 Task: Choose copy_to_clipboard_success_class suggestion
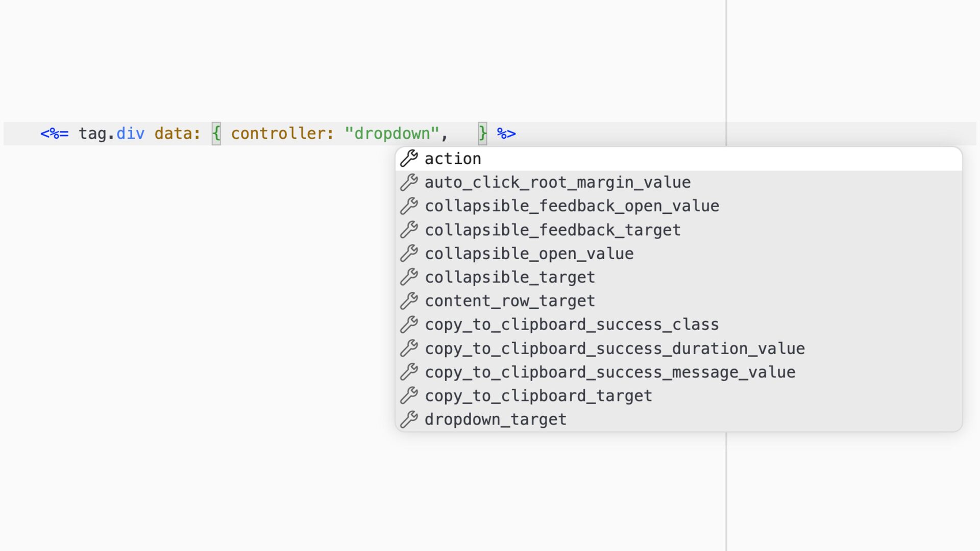(679, 324)
